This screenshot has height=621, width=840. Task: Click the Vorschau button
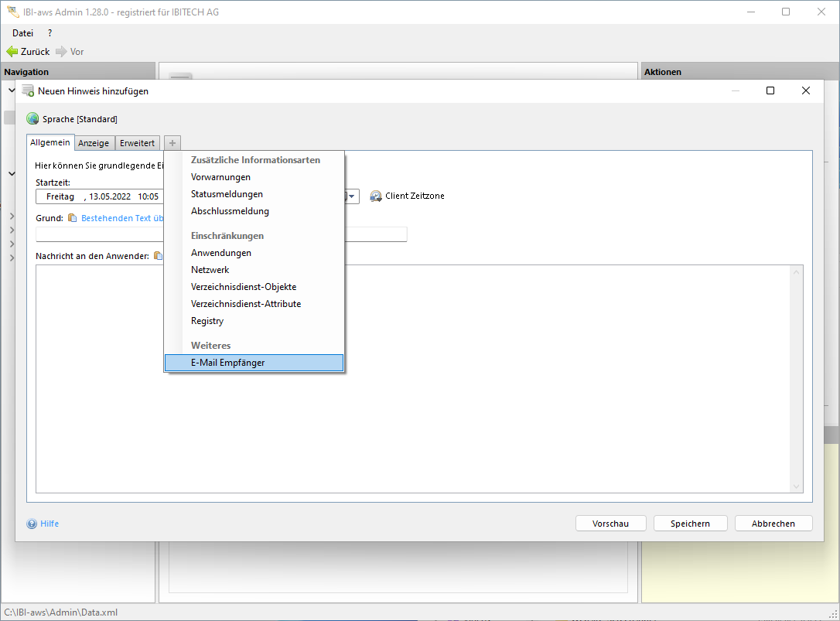pos(610,524)
